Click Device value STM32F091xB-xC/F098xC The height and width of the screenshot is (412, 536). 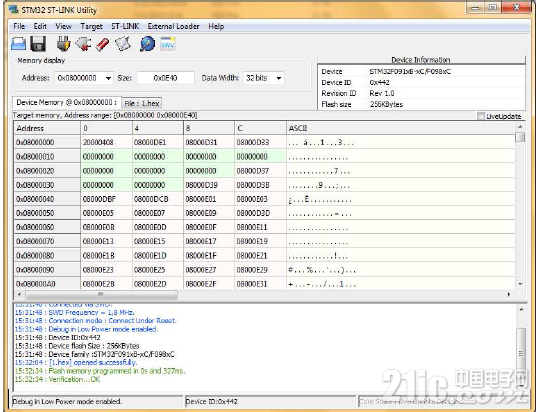tap(410, 71)
